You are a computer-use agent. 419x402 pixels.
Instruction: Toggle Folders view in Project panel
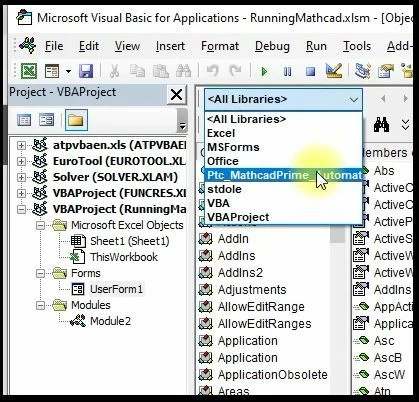pyautogui.click(x=76, y=120)
